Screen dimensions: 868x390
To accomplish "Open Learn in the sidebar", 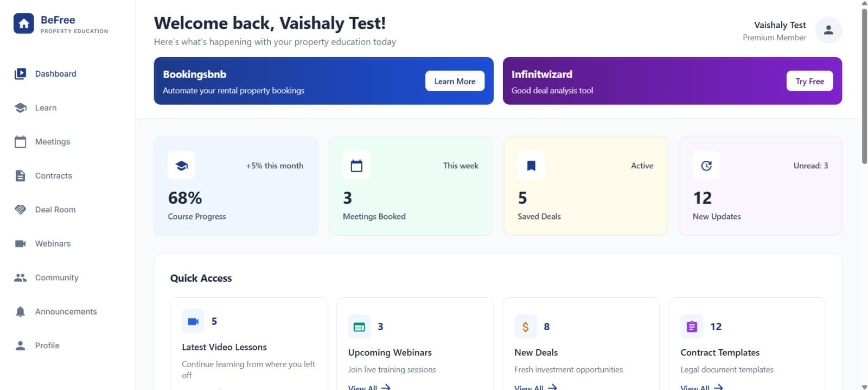I will tap(46, 108).
